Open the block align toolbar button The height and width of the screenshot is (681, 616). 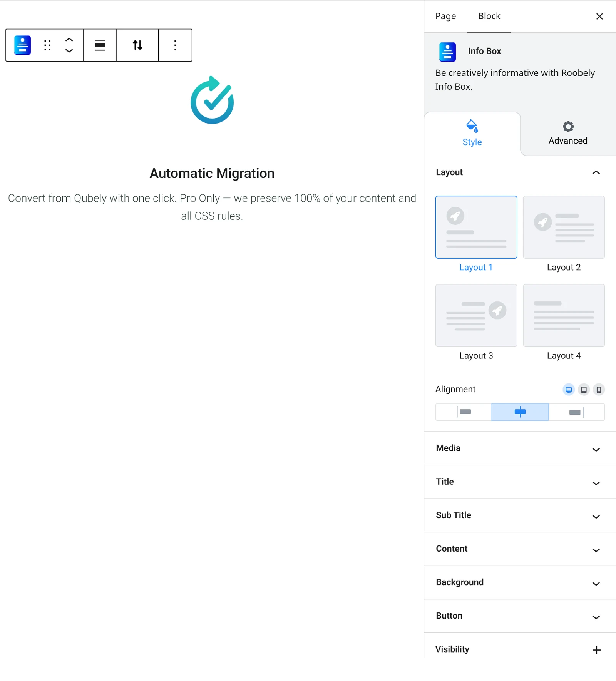[100, 45]
